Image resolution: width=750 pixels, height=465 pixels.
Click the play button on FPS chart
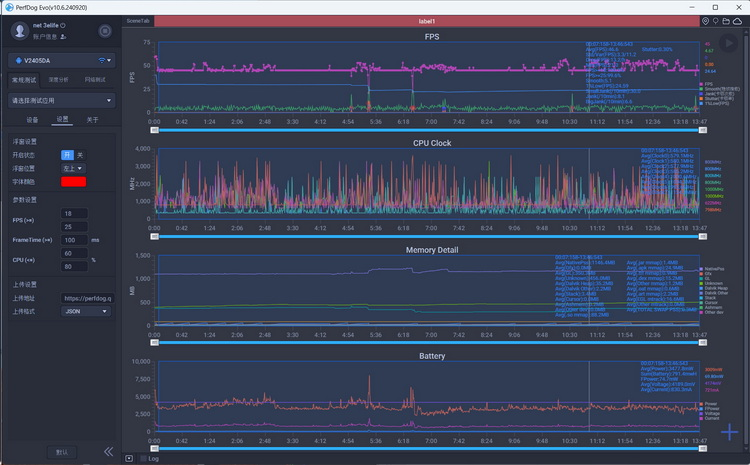point(728,44)
